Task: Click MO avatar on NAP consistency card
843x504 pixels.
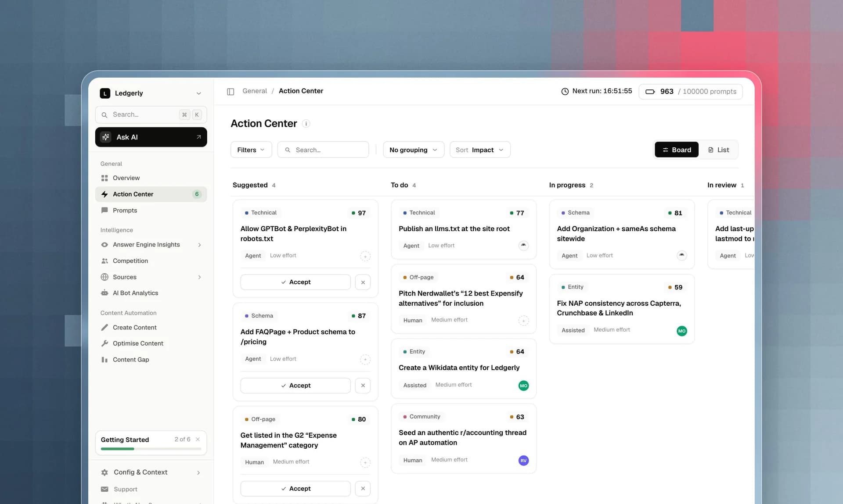Action: tap(682, 331)
